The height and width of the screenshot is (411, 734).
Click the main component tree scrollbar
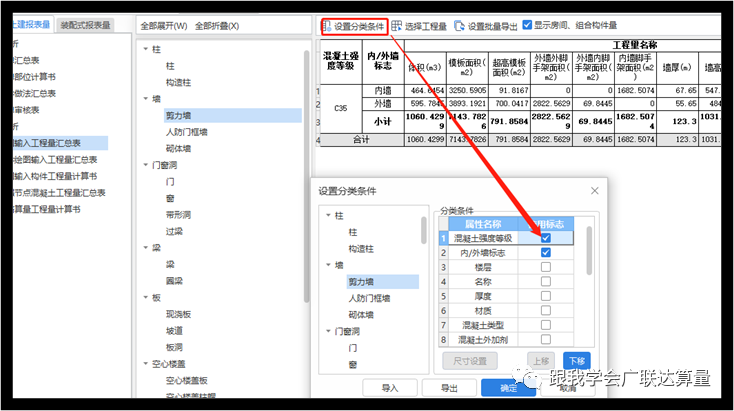coord(307,177)
